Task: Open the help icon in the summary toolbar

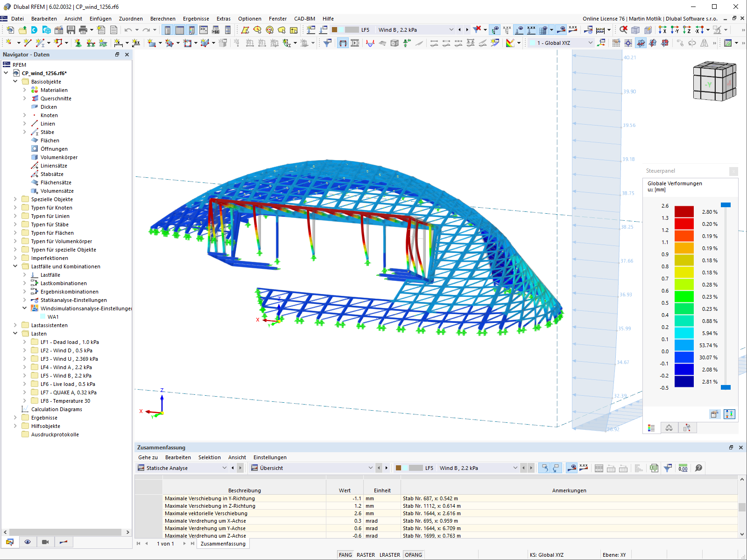Action: 699,468
